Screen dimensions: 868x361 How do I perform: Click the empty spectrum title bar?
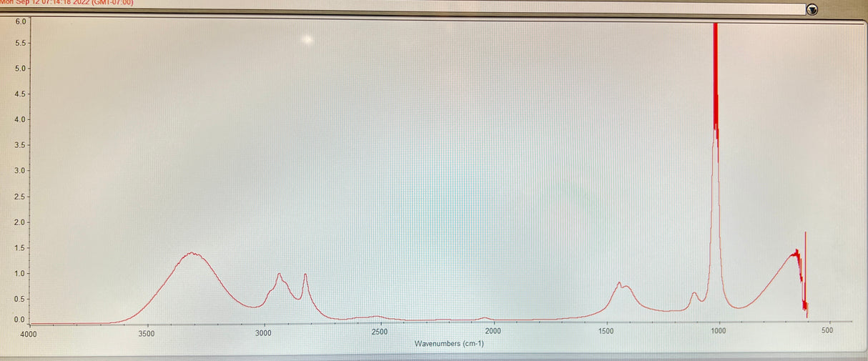(465, 8)
